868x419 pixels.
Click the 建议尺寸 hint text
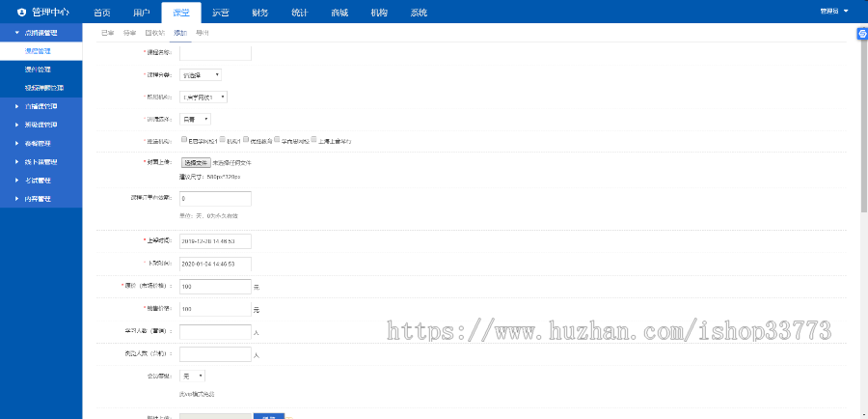(210, 177)
